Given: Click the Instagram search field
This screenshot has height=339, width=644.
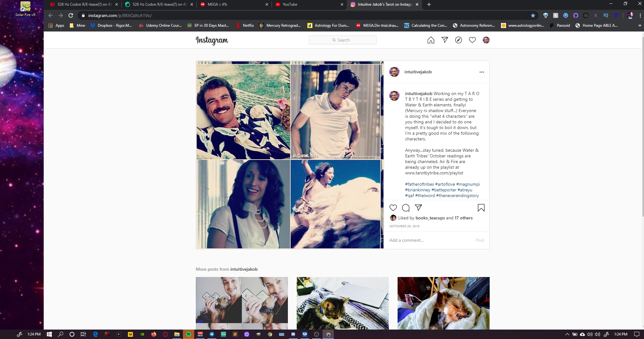Looking at the screenshot, I should pos(343,40).
